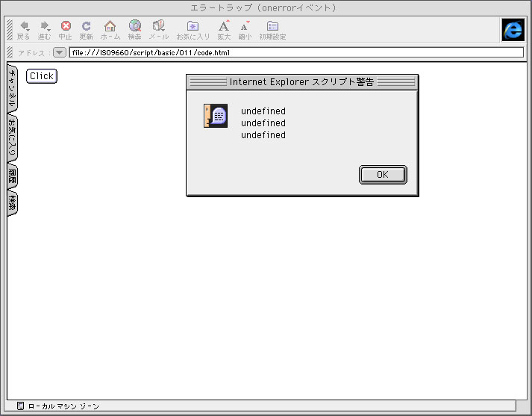The height and width of the screenshot is (416, 532).
Task: Enlarge text with 拡大 icon
Action: (x=224, y=30)
